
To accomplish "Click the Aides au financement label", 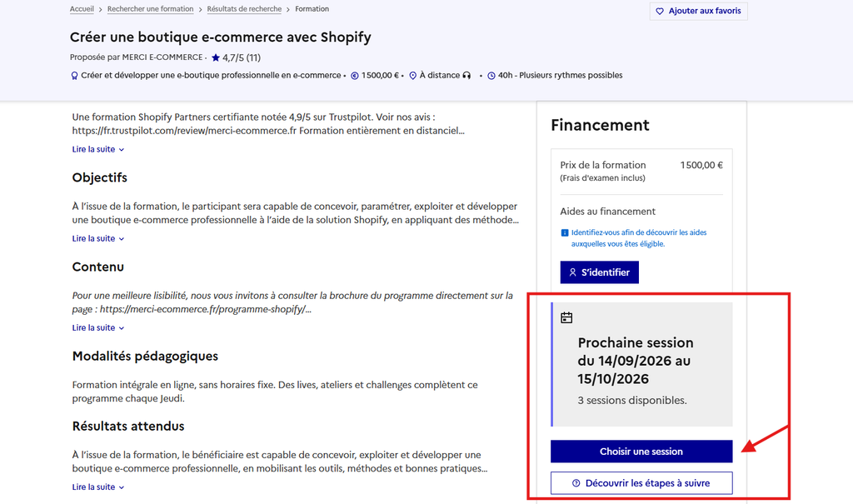I will point(607,211).
